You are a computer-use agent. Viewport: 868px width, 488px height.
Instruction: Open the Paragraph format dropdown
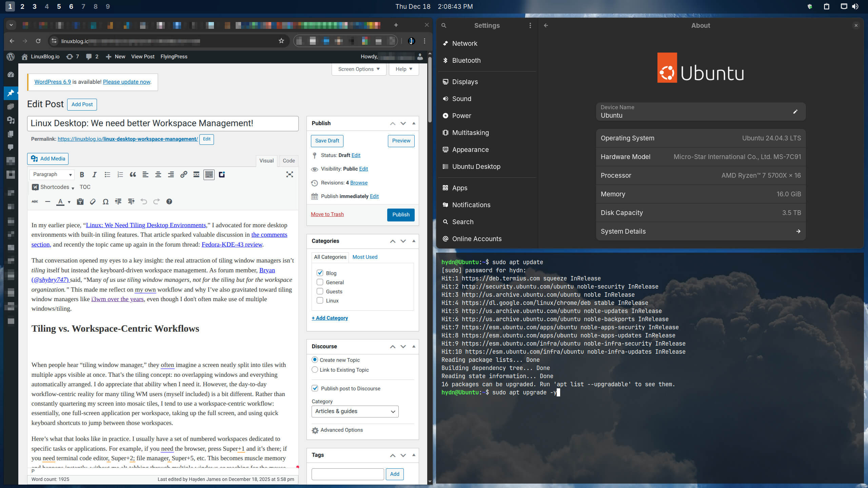[x=52, y=174]
